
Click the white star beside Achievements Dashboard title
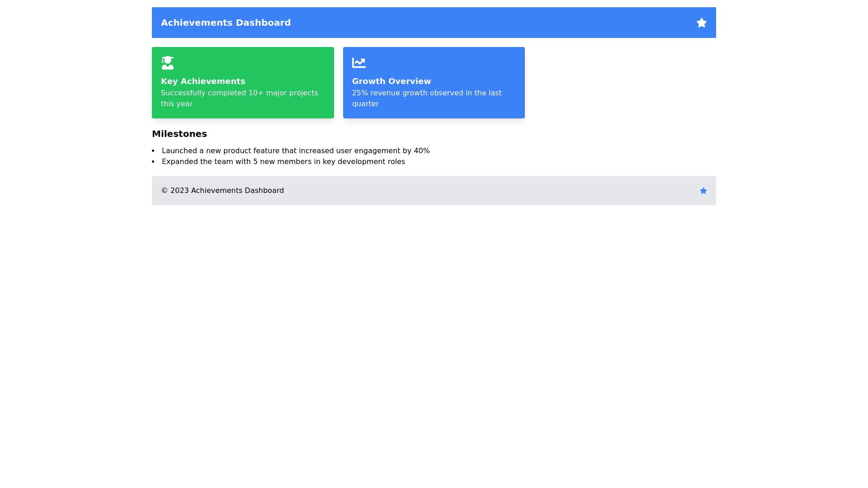701,23
